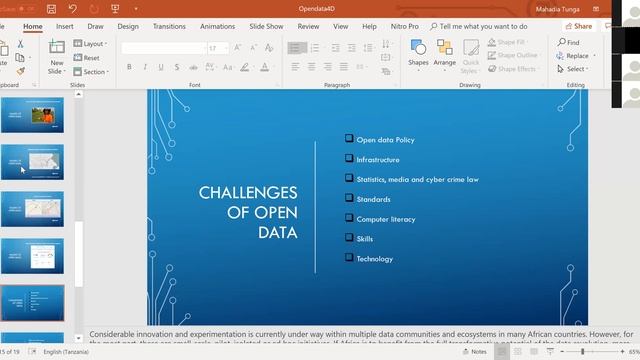Click the Save icon in the title bar

tap(51, 9)
